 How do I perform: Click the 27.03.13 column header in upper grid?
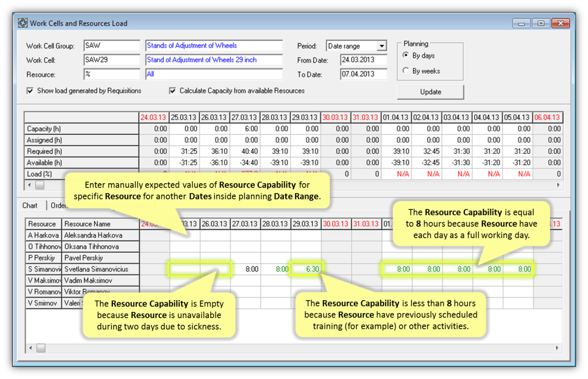click(245, 117)
